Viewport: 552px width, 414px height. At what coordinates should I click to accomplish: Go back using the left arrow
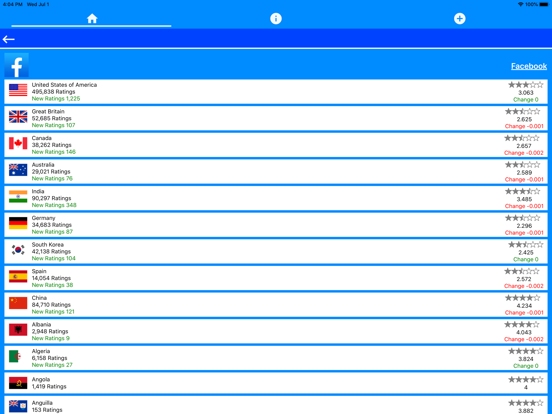coord(8,39)
